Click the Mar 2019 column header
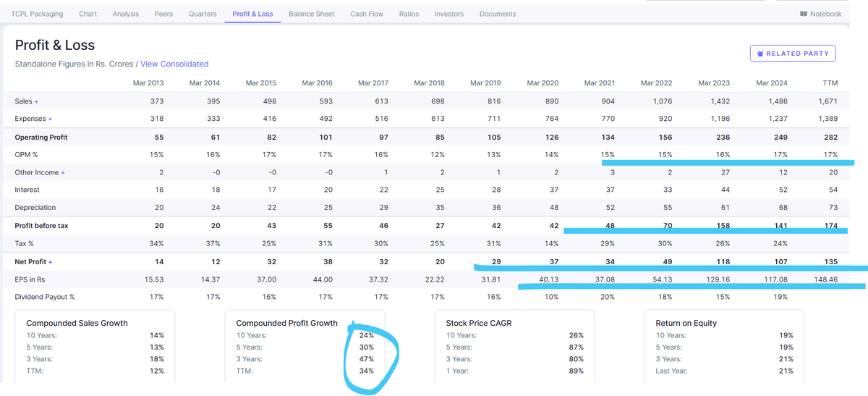The image size is (868, 396). [485, 83]
